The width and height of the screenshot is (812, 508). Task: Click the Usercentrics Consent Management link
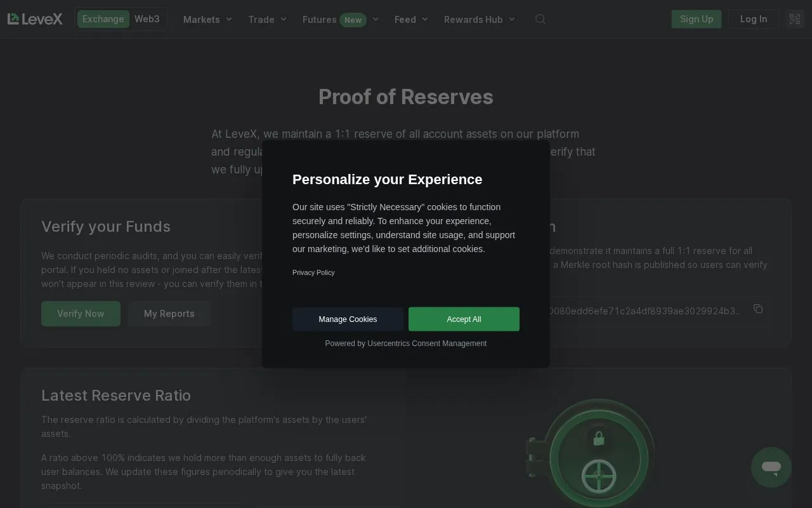(427, 344)
